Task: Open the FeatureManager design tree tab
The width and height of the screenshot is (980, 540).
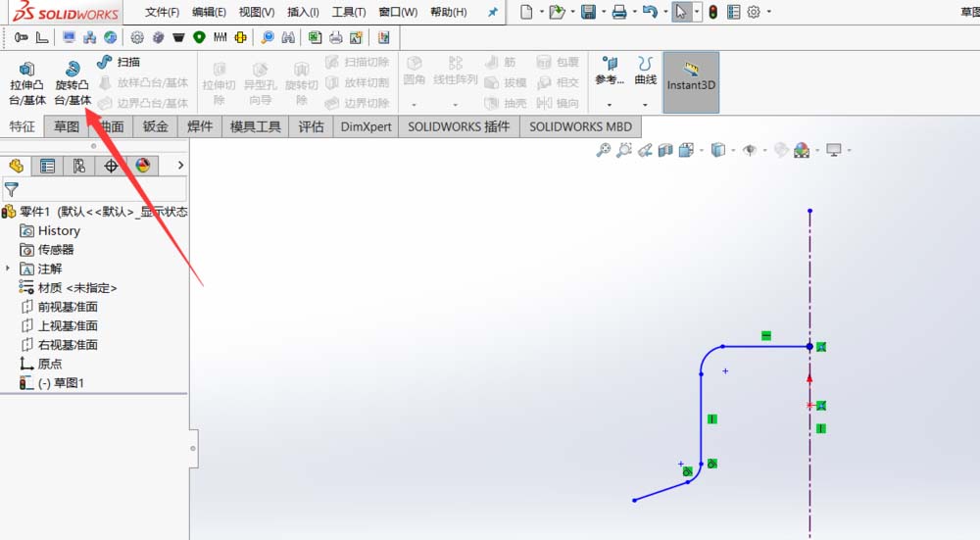Action: tap(17, 166)
